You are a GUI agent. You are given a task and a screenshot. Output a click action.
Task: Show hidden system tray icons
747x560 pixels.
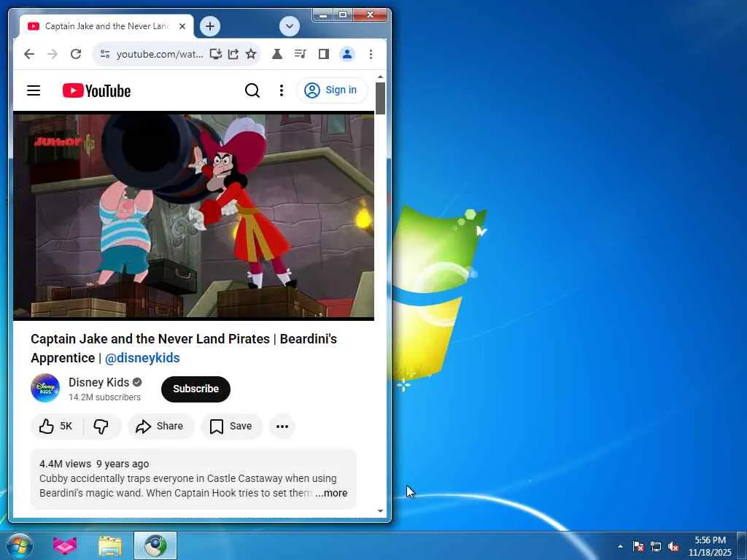[x=620, y=546]
